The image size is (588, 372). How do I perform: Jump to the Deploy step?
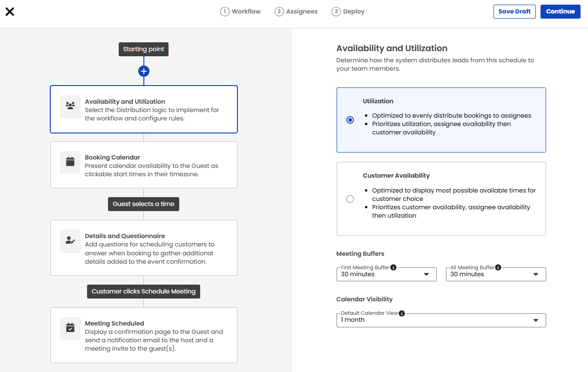click(348, 12)
